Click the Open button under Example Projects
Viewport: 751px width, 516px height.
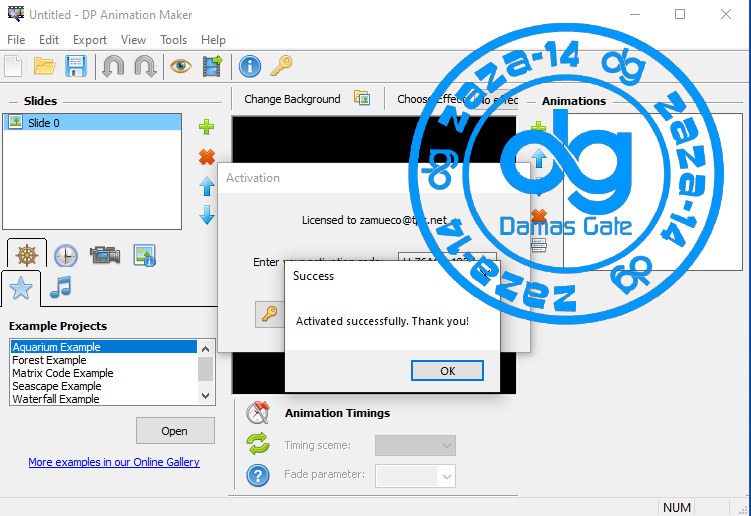point(175,431)
